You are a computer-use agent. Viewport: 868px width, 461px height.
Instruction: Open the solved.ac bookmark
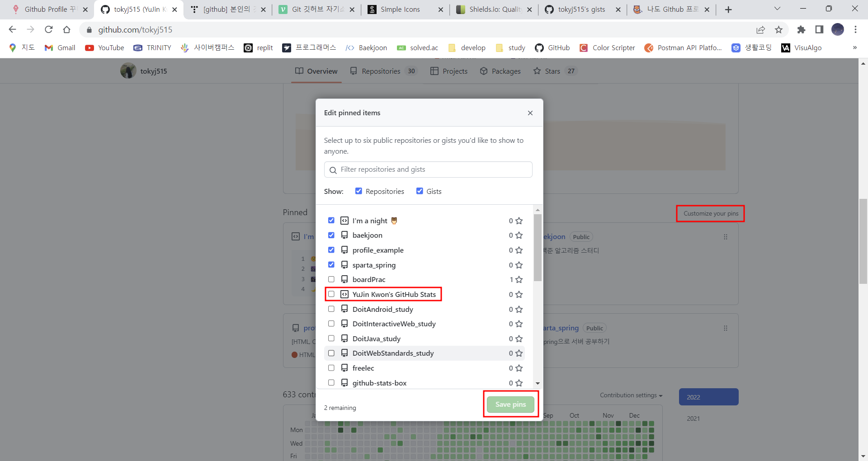click(418, 47)
